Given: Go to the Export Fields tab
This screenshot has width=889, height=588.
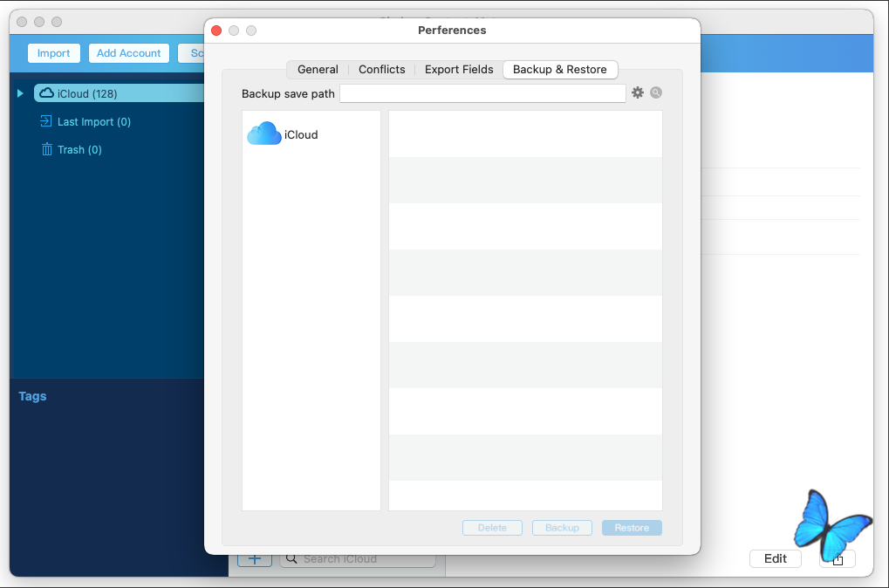Looking at the screenshot, I should (x=459, y=70).
